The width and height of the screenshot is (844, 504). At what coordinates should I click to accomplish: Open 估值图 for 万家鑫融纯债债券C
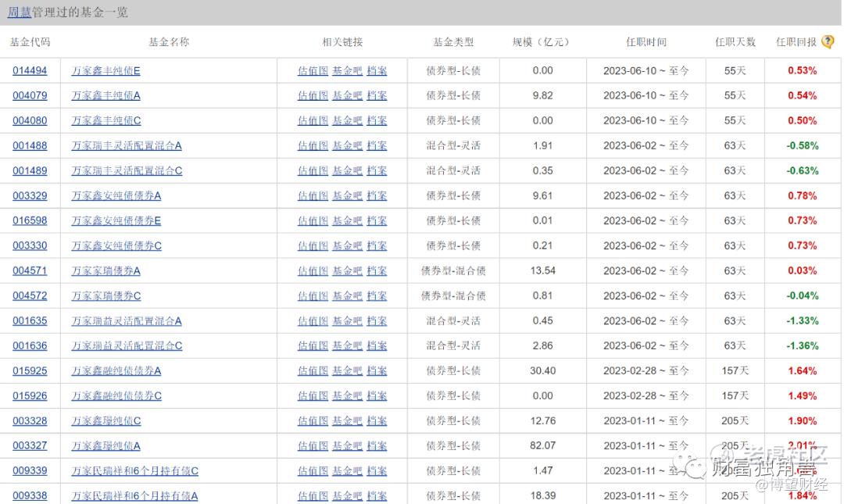click(313, 395)
